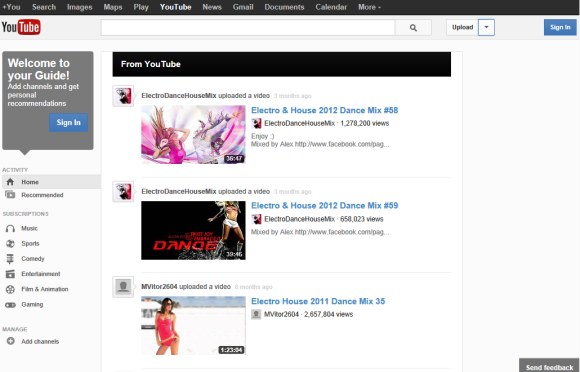Open the Gaming subscription link
Screen dimensions: 580x372
32,305
